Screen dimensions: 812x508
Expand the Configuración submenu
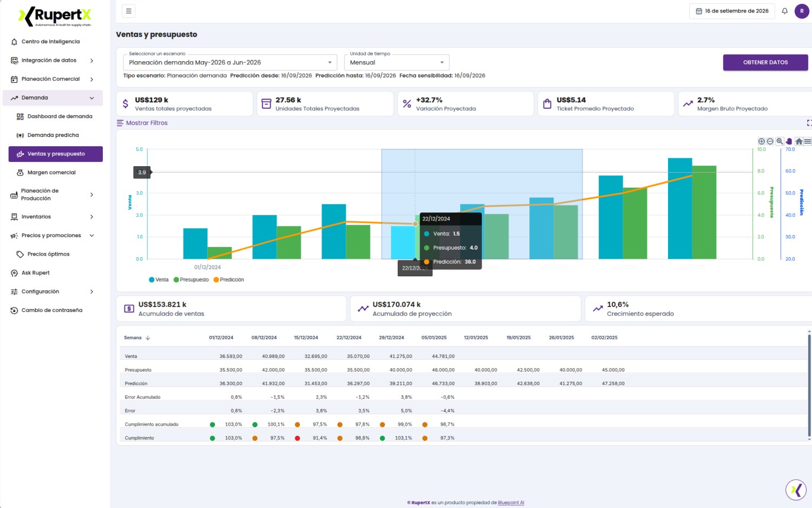coord(52,292)
